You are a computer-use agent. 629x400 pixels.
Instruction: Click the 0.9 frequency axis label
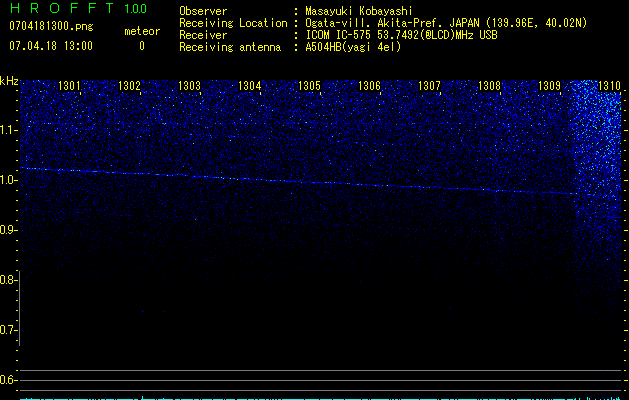(x=9, y=230)
